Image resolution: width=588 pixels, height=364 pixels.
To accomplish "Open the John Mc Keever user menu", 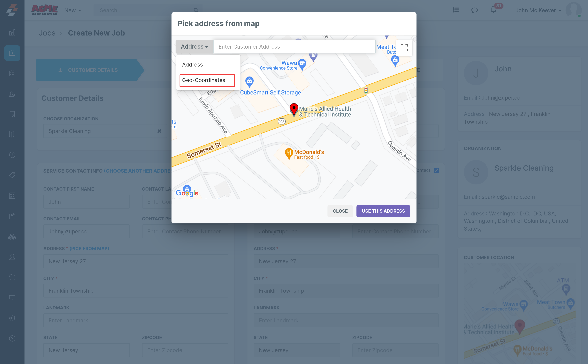I will [x=538, y=10].
